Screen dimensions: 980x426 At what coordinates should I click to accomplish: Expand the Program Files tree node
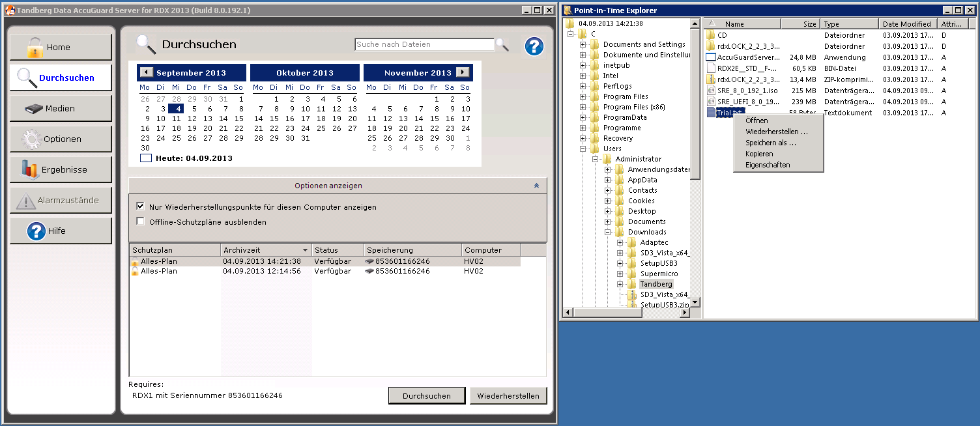[583, 96]
